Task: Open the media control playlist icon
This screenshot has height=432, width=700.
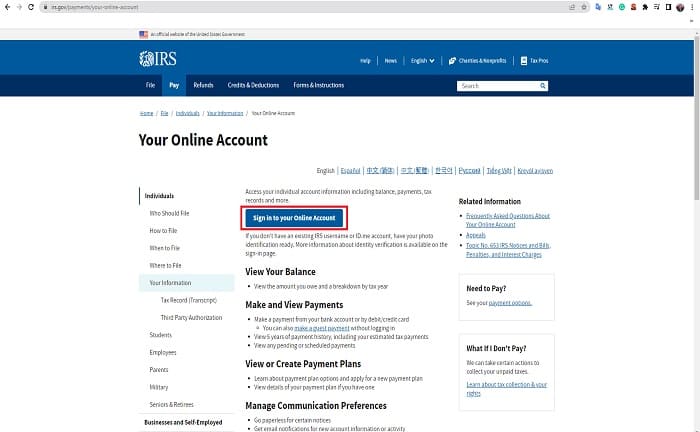Action: point(657,7)
